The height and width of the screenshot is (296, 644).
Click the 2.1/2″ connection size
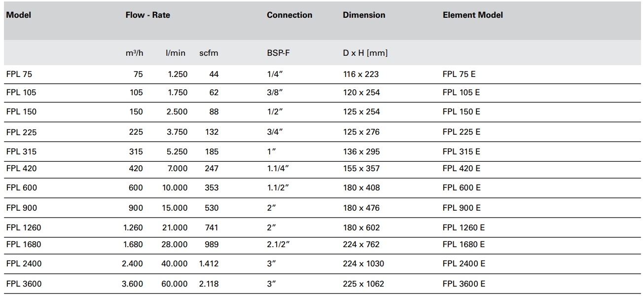pos(278,245)
